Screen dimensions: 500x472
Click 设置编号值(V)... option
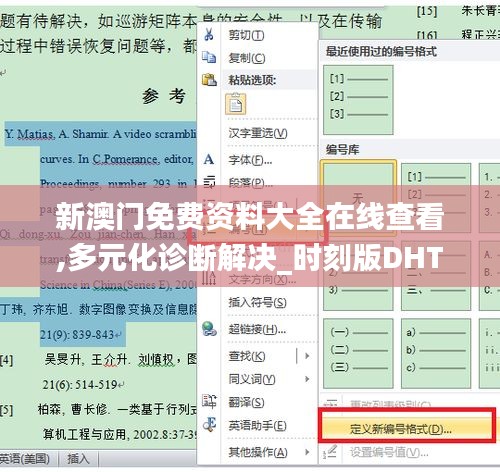[x=389, y=452]
